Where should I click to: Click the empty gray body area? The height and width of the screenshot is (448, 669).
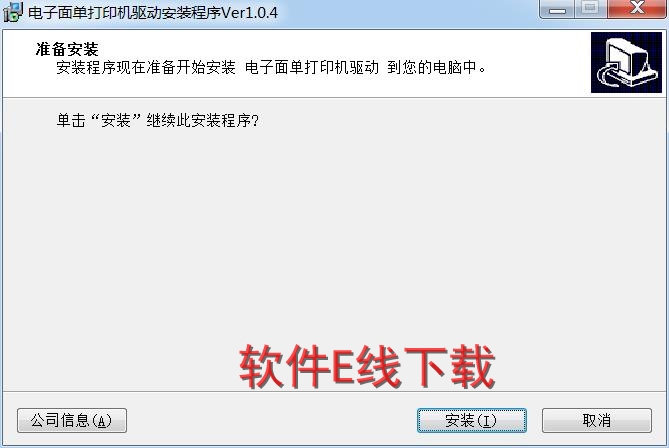pos(334,239)
